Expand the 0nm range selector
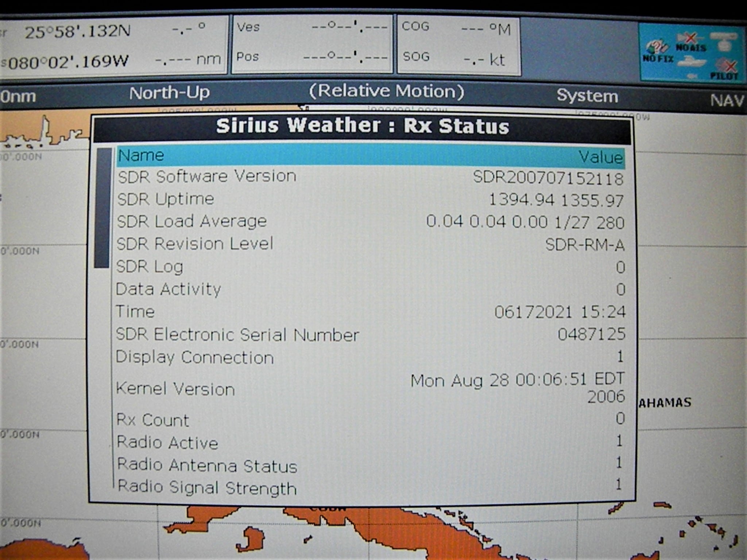Viewport: 747px width, 560px height. pos(18,96)
